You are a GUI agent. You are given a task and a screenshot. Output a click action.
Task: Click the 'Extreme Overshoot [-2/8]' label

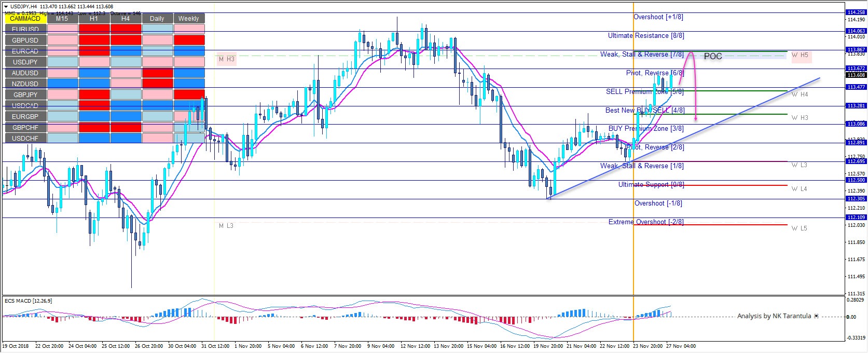coord(646,222)
